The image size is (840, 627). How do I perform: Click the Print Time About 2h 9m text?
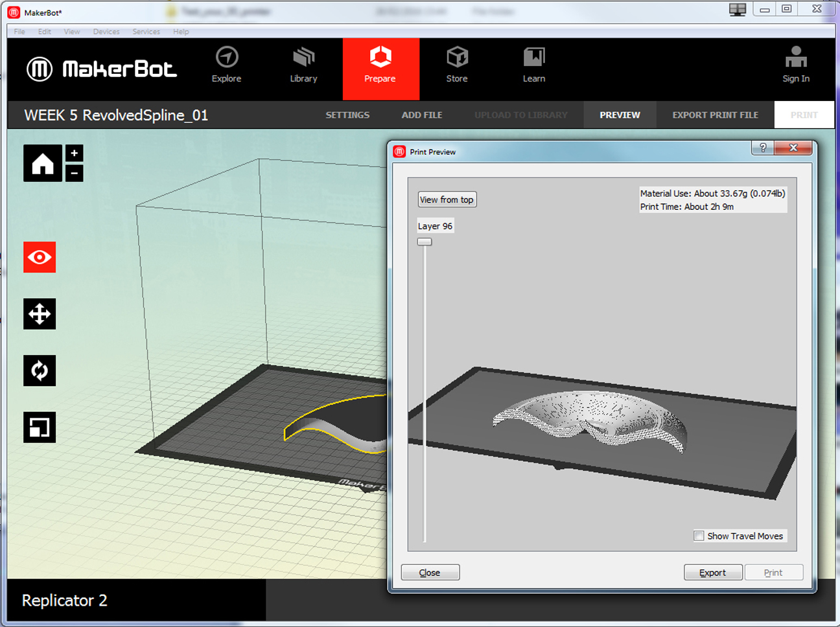[x=687, y=207]
